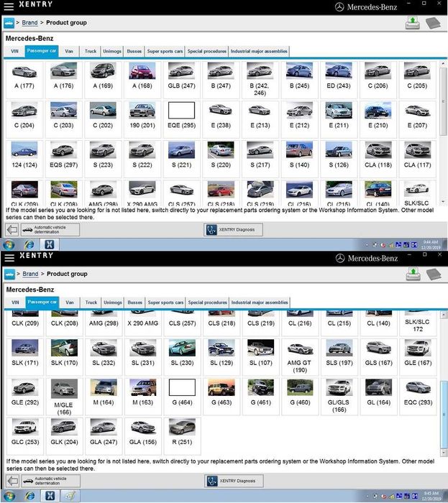Choose 190 (201) model tile
The width and height of the screenshot is (448, 503).
point(142,119)
